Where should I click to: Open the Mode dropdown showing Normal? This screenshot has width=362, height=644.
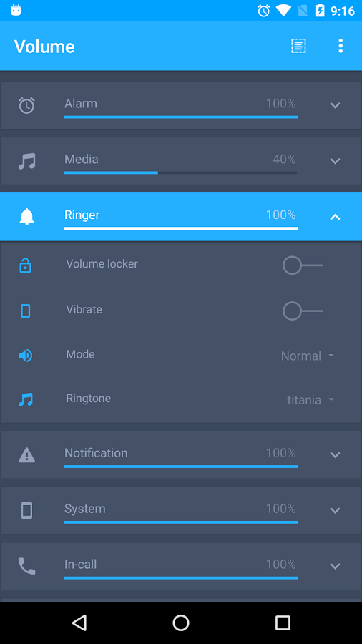[x=308, y=356]
